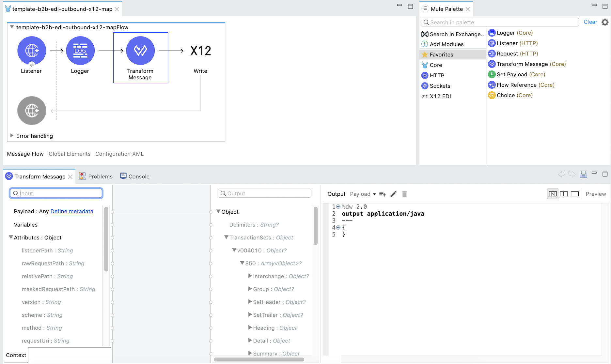Collapse the output Object root node
Image resolution: width=611 pixels, height=364 pixels.
click(x=218, y=211)
